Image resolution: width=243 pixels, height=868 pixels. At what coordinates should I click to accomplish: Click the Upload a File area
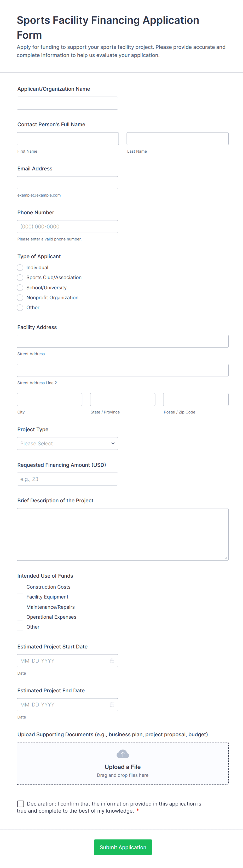point(123,763)
